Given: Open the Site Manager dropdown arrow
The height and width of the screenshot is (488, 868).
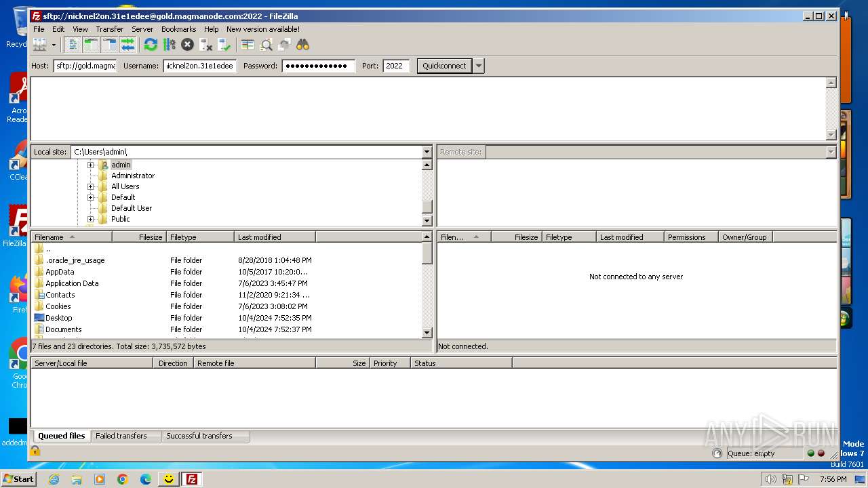Looking at the screenshot, I should click(54, 45).
